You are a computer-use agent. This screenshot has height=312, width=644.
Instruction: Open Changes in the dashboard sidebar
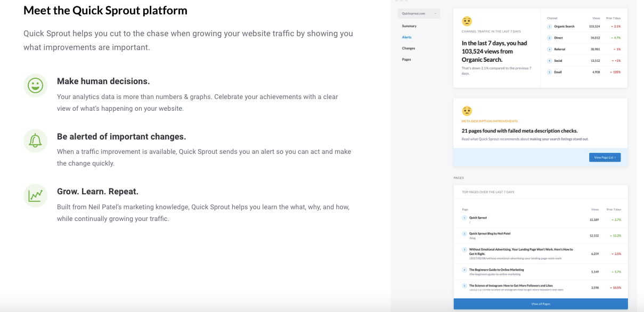tap(409, 48)
